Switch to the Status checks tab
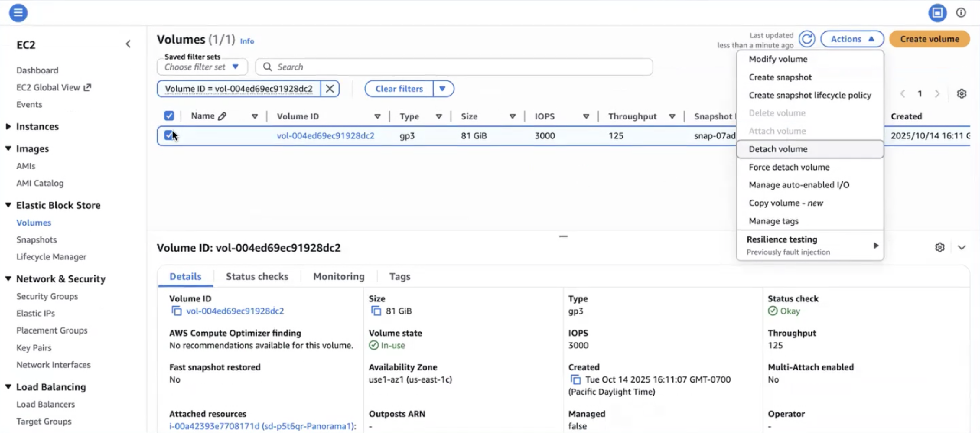 coord(257,277)
